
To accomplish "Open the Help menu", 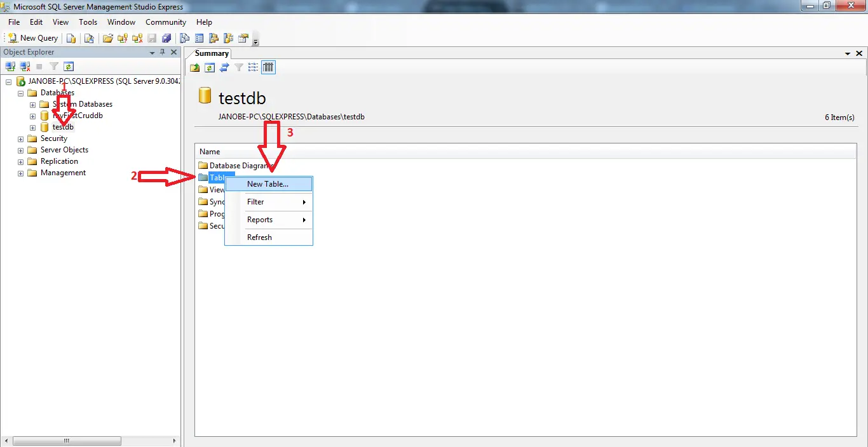I will 204,22.
